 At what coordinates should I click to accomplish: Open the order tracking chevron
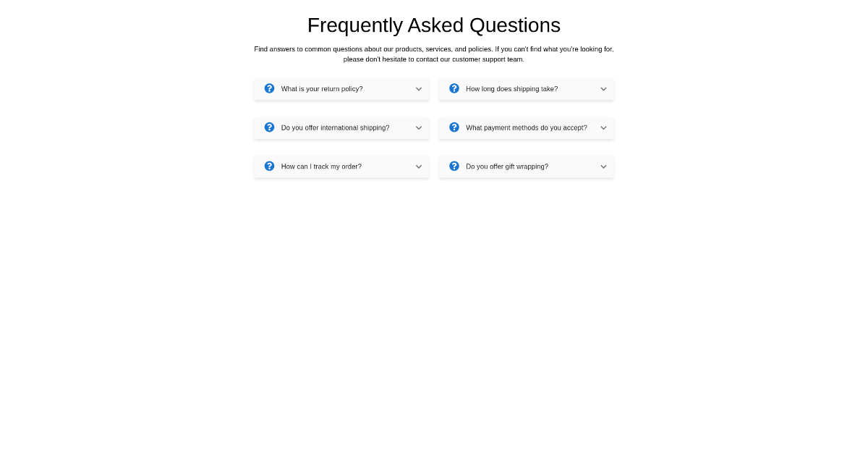418,166
